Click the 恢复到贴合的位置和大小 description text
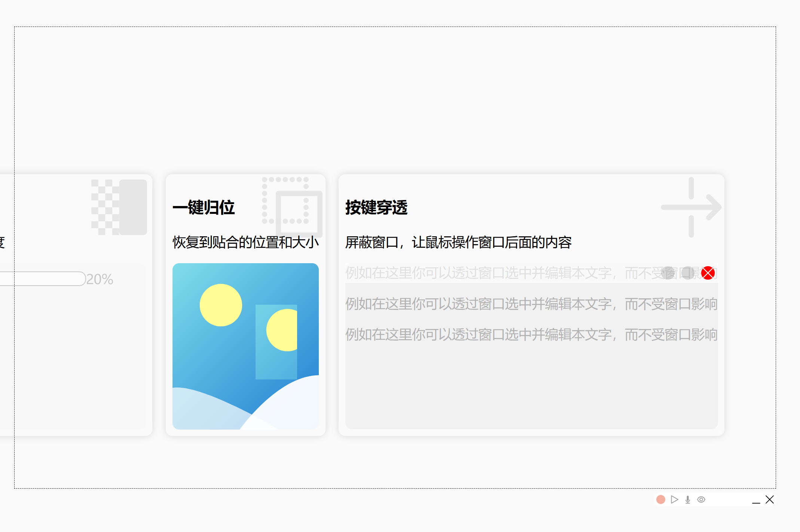The image size is (800, 532). tap(245, 242)
